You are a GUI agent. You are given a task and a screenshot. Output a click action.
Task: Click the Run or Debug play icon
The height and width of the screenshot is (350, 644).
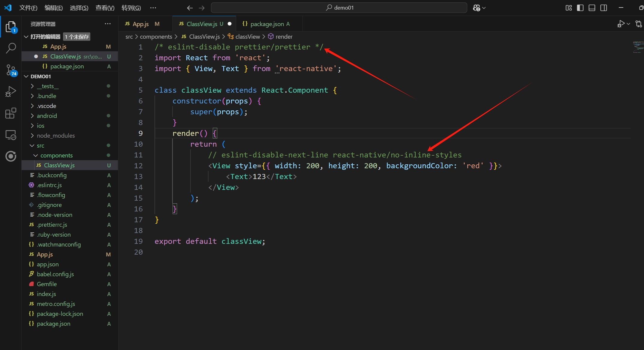tap(621, 24)
